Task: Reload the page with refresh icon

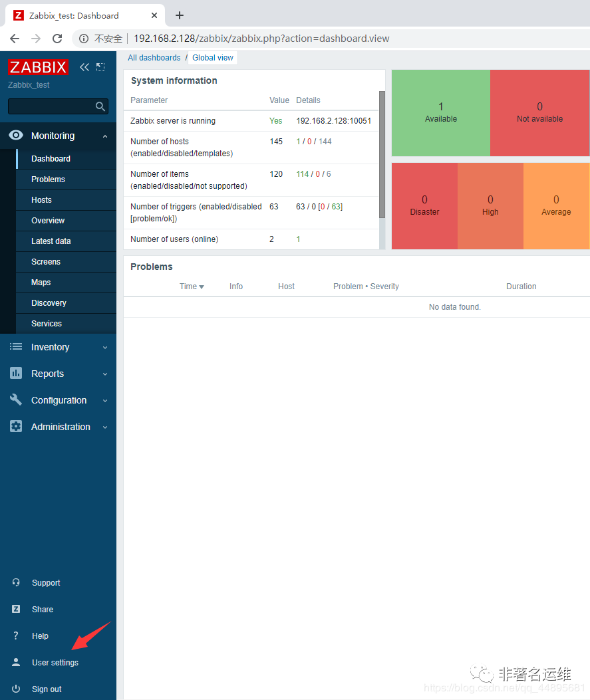Action: coord(57,39)
